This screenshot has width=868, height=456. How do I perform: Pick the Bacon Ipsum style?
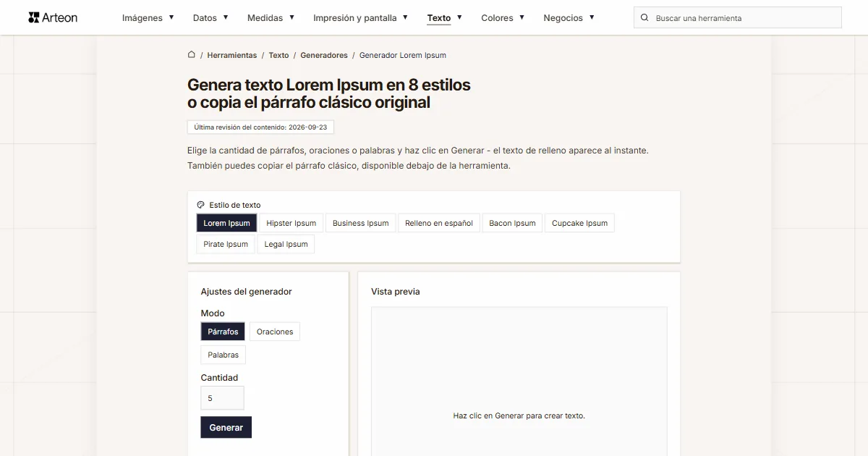(512, 223)
